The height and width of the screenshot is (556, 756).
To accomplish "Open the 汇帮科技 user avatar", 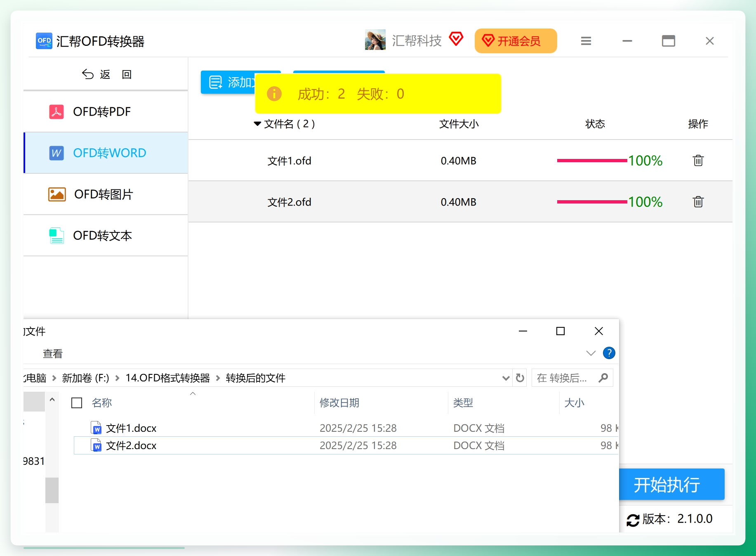I will pyautogui.click(x=375, y=40).
